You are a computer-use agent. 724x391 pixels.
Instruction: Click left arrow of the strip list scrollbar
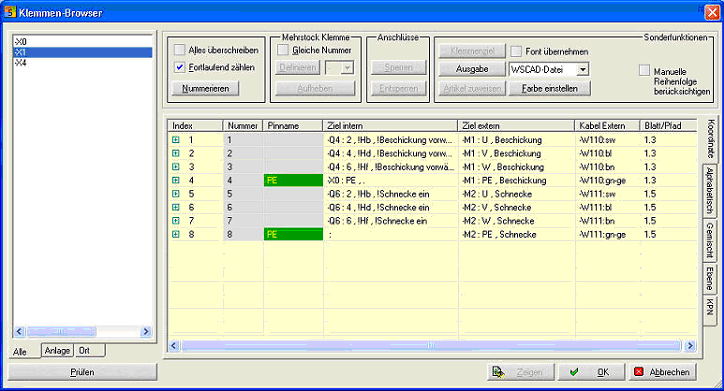coord(19,331)
